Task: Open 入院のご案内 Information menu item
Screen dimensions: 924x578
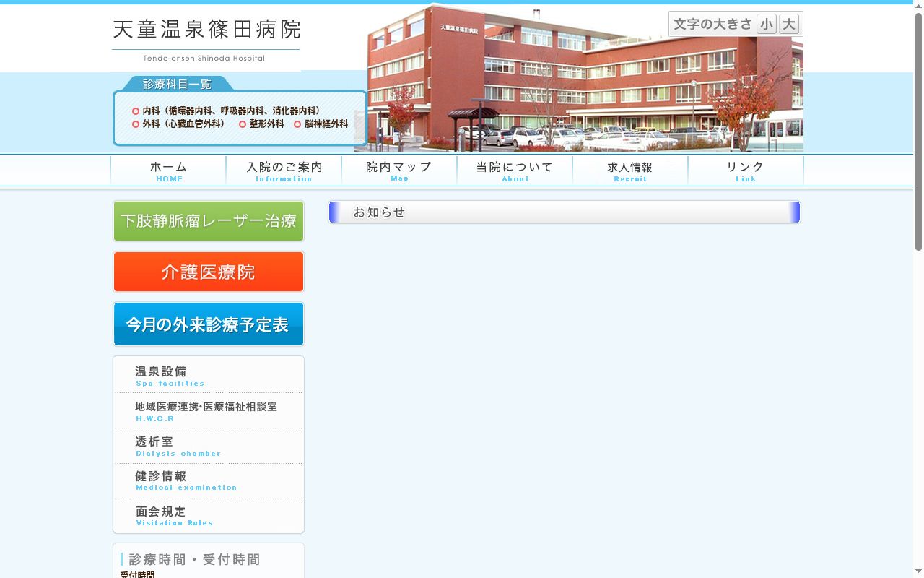Action: (x=284, y=171)
